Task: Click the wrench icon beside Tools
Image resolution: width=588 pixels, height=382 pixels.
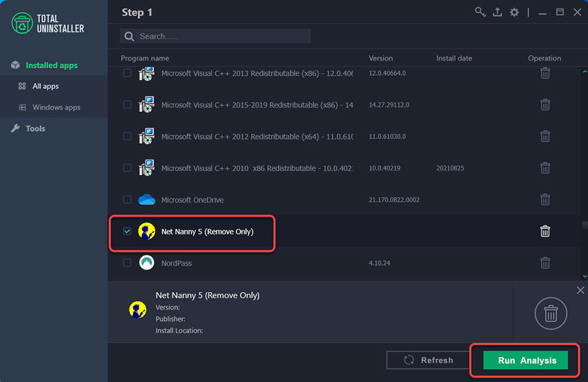Action: (x=16, y=129)
